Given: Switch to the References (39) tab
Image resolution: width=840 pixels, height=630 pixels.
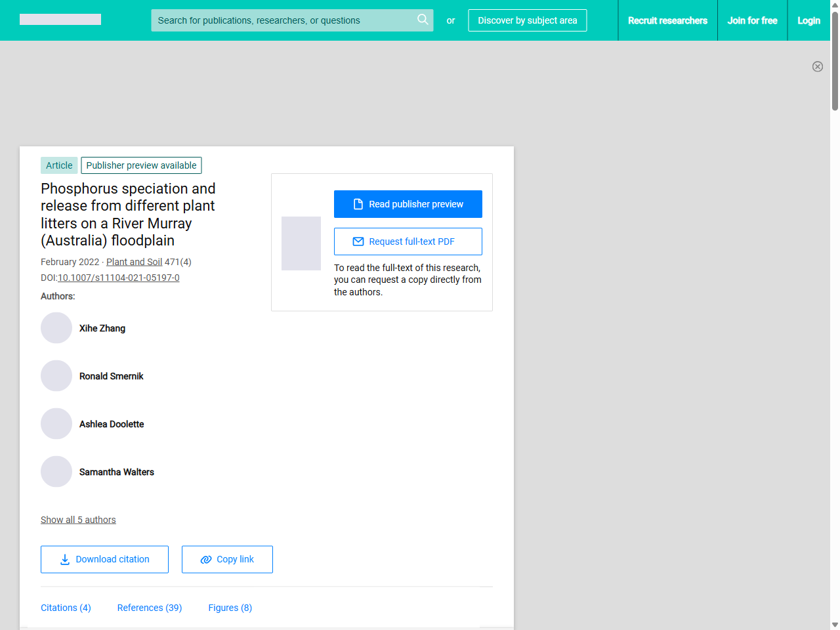Looking at the screenshot, I should pyautogui.click(x=150, y=608).
